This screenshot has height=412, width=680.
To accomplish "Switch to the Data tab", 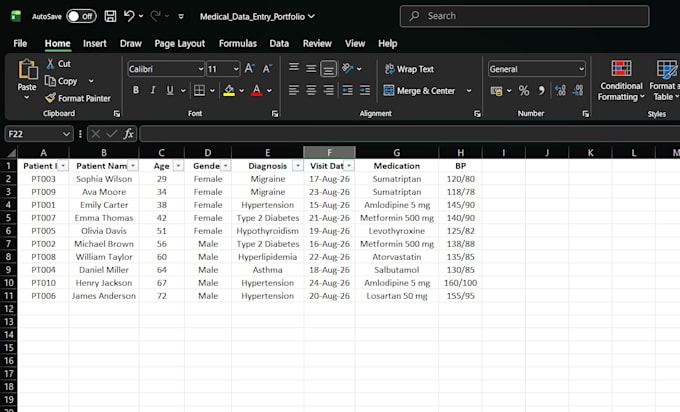I will click(279, 43).
